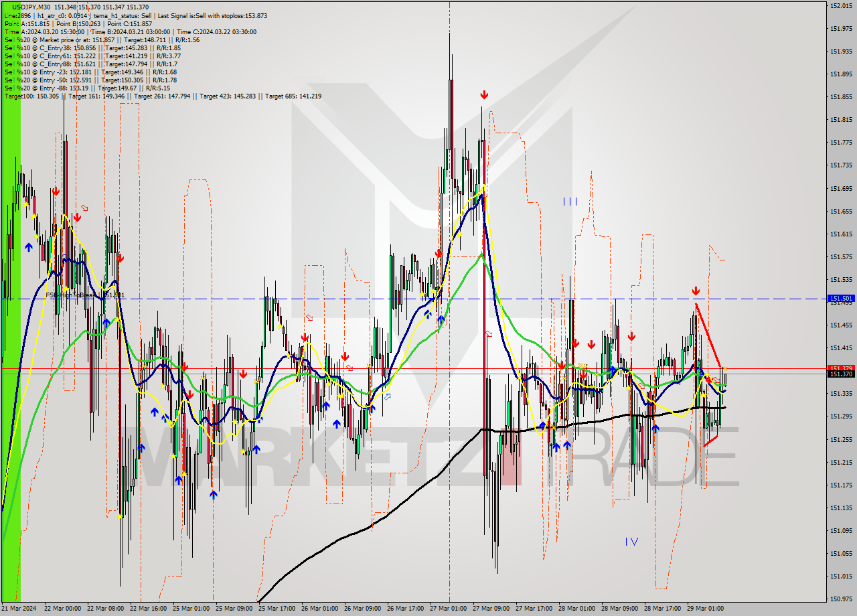Image resolution: width=857 pixels, height=616 pixels.
Task: Click the 25 Mar 01:00 time label
Action: click(x=191, y=609)
